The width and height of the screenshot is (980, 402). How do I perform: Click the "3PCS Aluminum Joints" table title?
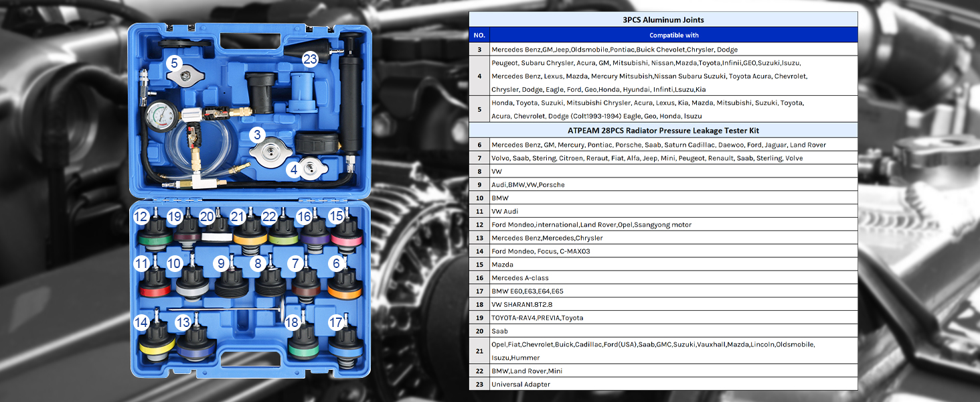tap(663, 19)
